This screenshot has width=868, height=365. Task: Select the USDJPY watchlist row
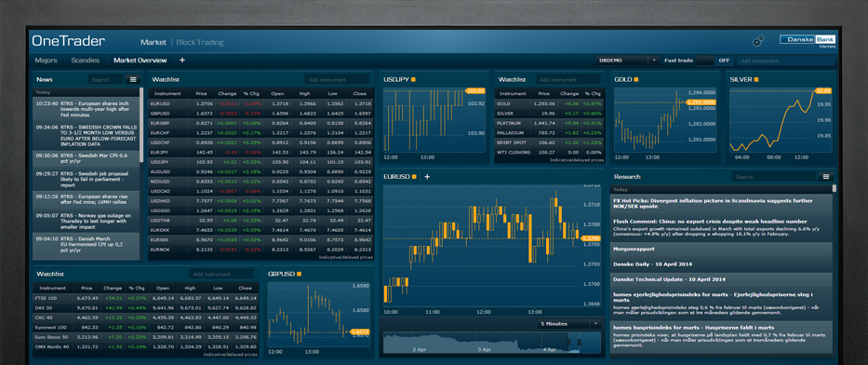pos(260,162)
